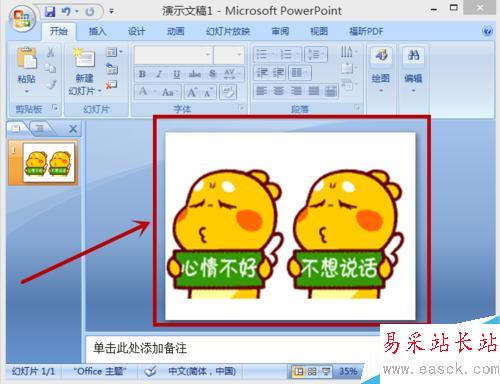The height and width of the screenshot is (384, 500).
Task: Distribute text evenly across the line
Action: [330, 91]
